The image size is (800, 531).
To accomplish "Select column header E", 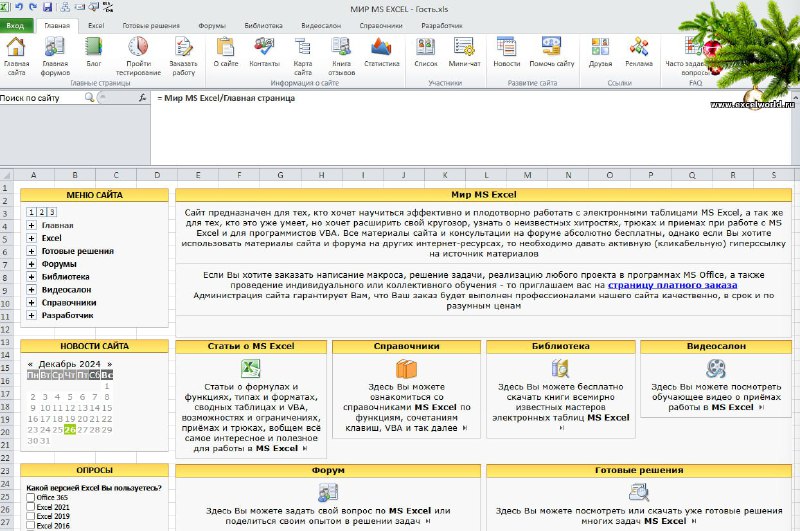I will (198, 175).
